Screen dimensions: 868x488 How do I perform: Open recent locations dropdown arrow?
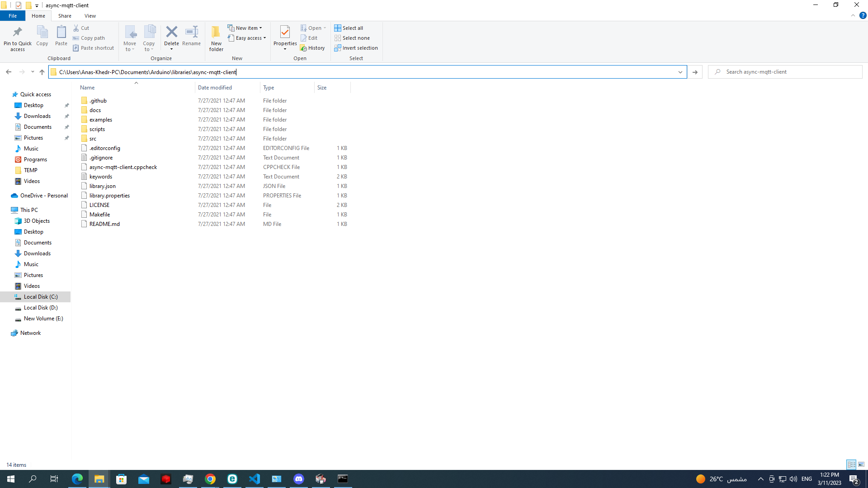[x=33, y=72]
